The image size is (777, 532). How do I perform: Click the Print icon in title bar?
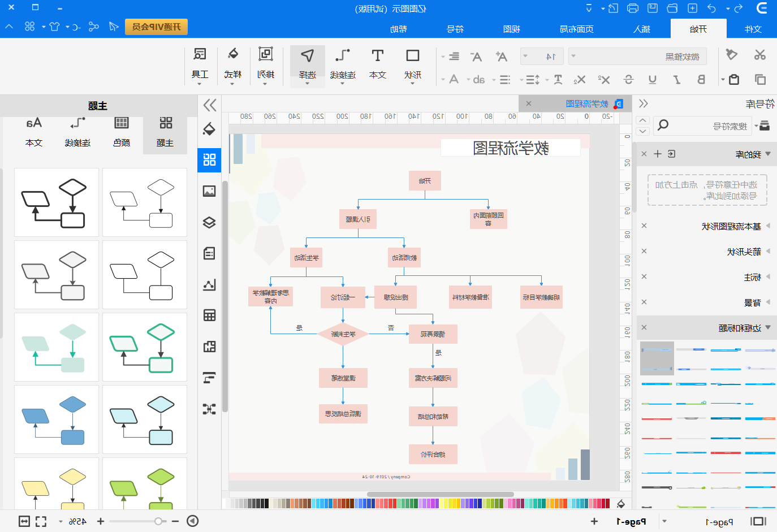(x=633, y=8)
